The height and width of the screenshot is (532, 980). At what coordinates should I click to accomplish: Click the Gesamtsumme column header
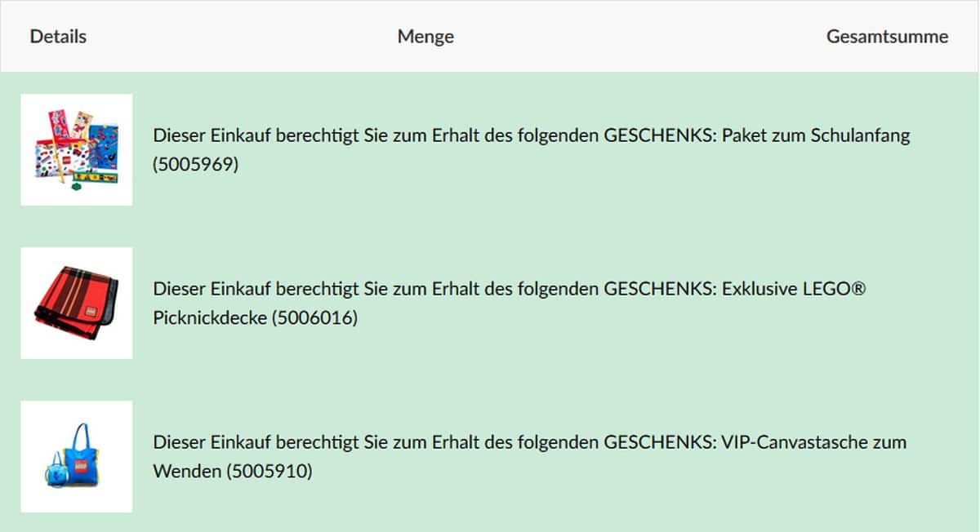(x=887, y=37)
